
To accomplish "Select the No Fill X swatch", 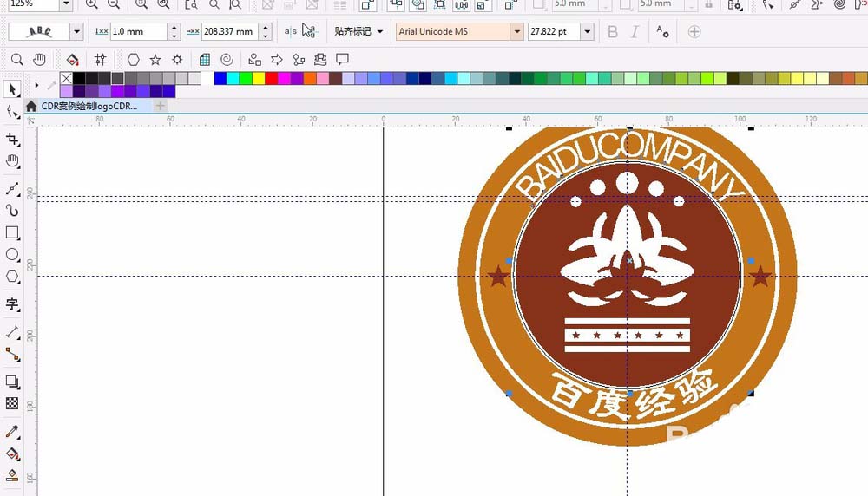I will pyautogui.click(x=67, y=78).
